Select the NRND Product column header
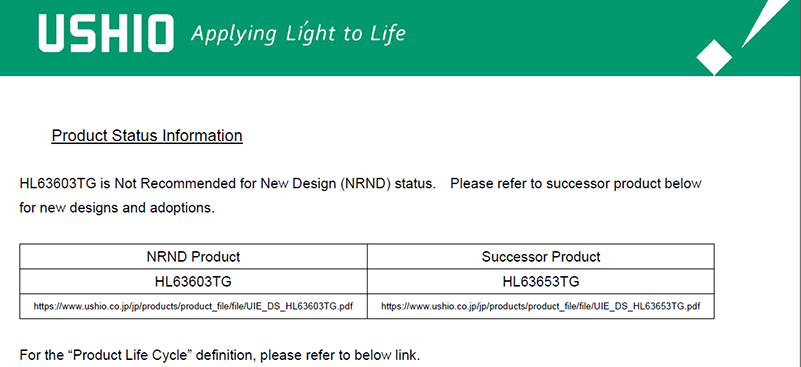 [193, 256]
